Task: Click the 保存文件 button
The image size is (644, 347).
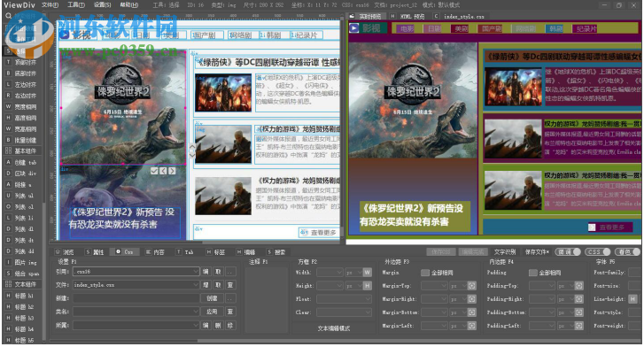Action: pos(537,251)
